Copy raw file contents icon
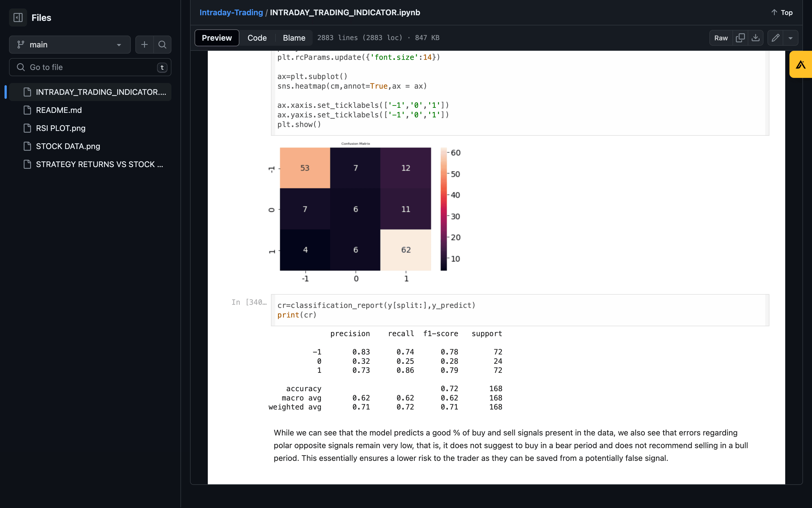The image size is (812, 508). pos(740,38)
